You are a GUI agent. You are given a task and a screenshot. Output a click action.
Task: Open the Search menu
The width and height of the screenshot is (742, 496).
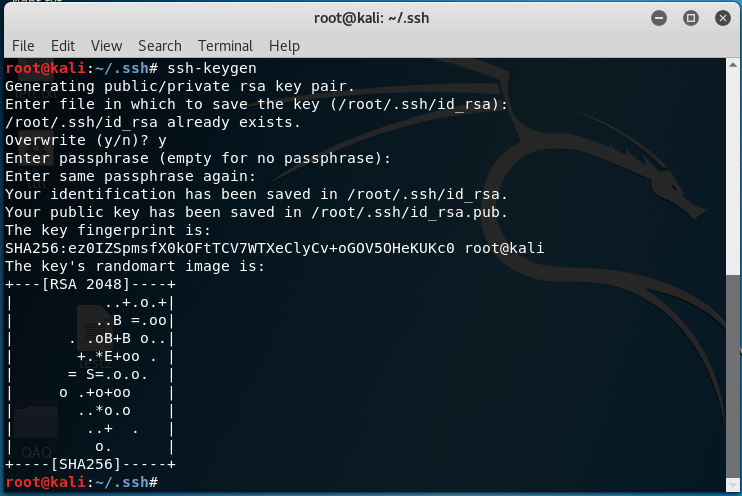point(160,46)
